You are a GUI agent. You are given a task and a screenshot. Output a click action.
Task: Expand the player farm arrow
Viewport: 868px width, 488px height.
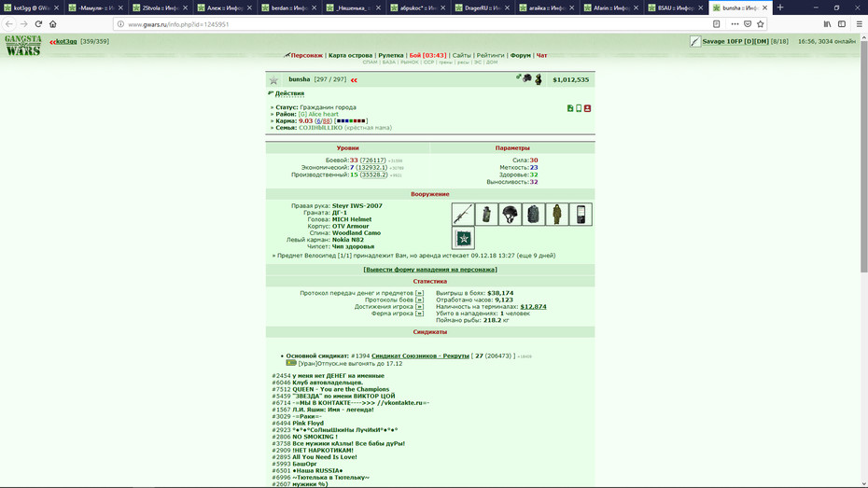(x=419, y=314)
